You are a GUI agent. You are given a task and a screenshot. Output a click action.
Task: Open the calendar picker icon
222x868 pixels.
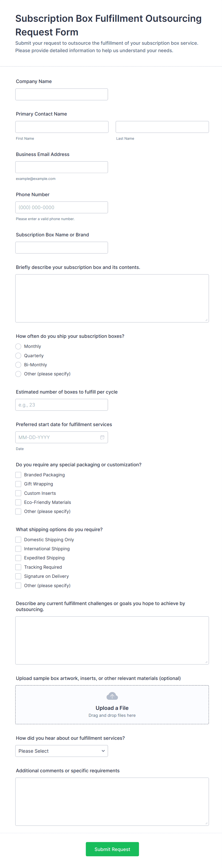(102, 437)
